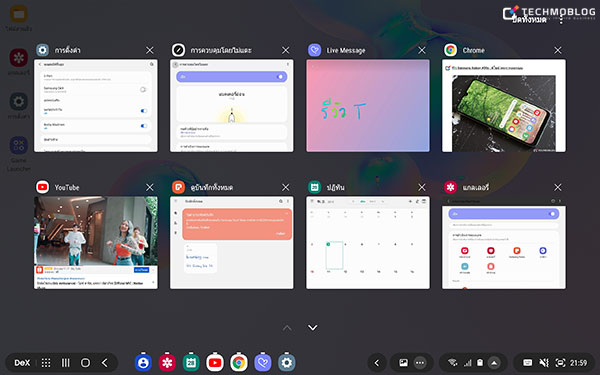Click the Chrome logo in card header
The height and width of the screenshot is (375, 600).
pos(451,50)
